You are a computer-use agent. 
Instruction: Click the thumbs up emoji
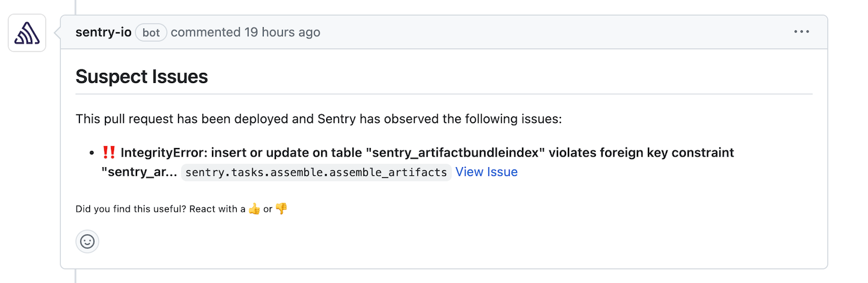(254, 209)
